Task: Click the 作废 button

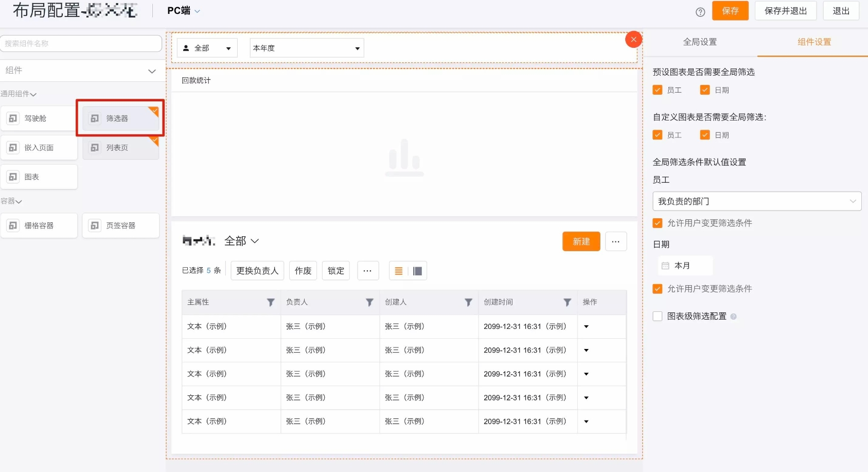Action: point(303,271)
